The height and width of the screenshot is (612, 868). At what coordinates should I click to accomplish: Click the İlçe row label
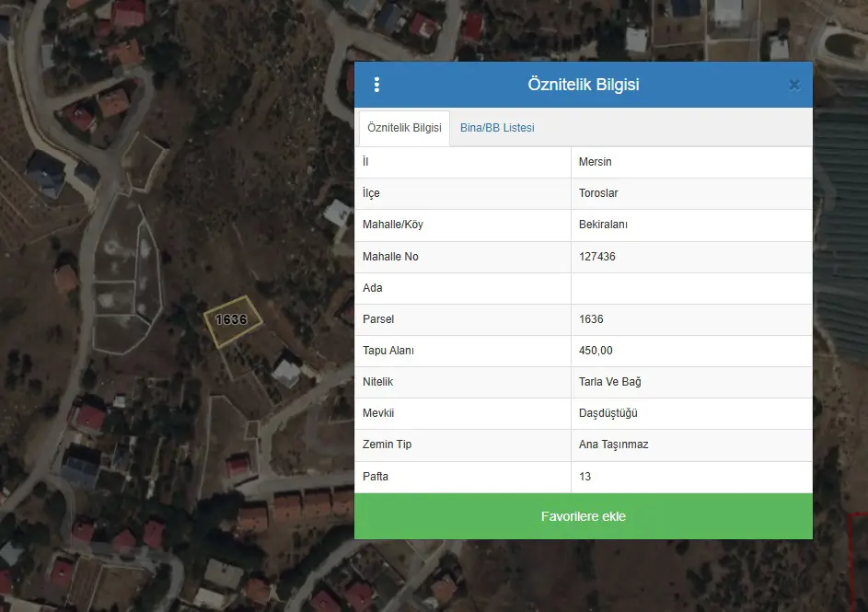pos(371,193)
